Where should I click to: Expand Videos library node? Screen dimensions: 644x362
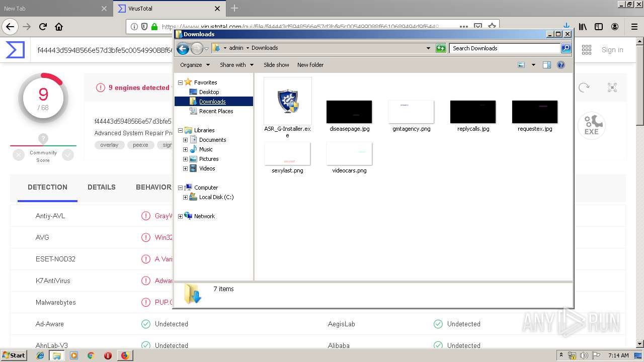(185, 168)
